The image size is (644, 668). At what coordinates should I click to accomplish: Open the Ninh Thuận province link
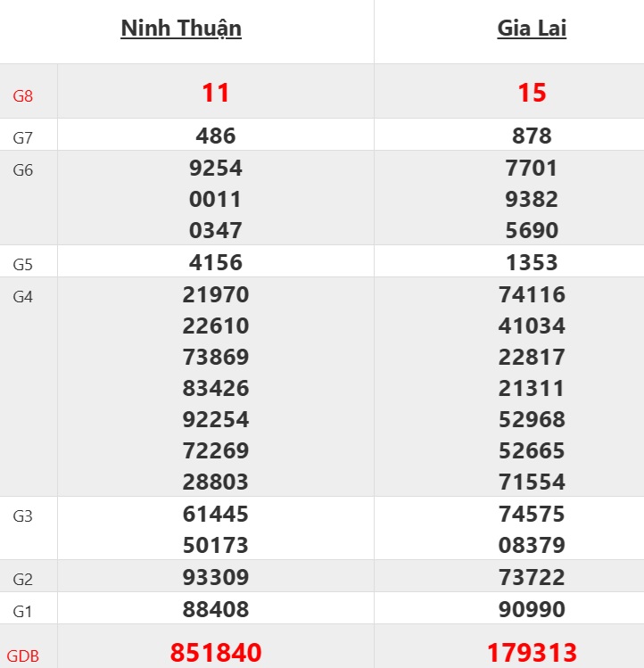(181, 29)
